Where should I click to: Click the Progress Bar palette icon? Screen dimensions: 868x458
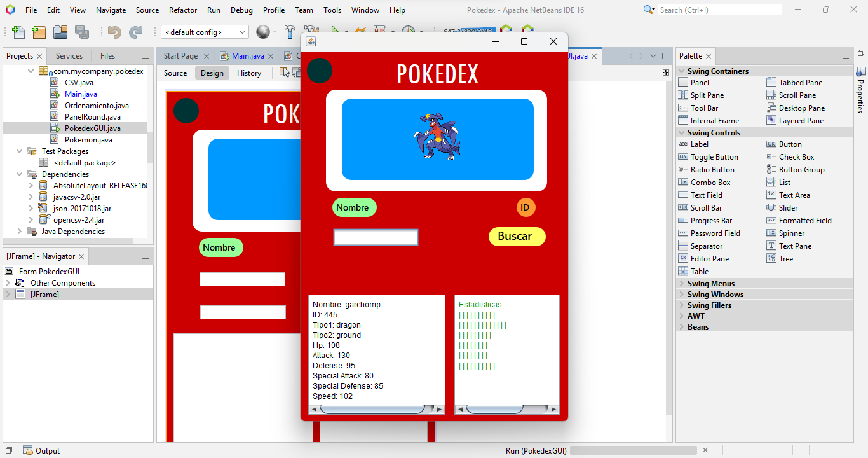(x=683, y=220)
